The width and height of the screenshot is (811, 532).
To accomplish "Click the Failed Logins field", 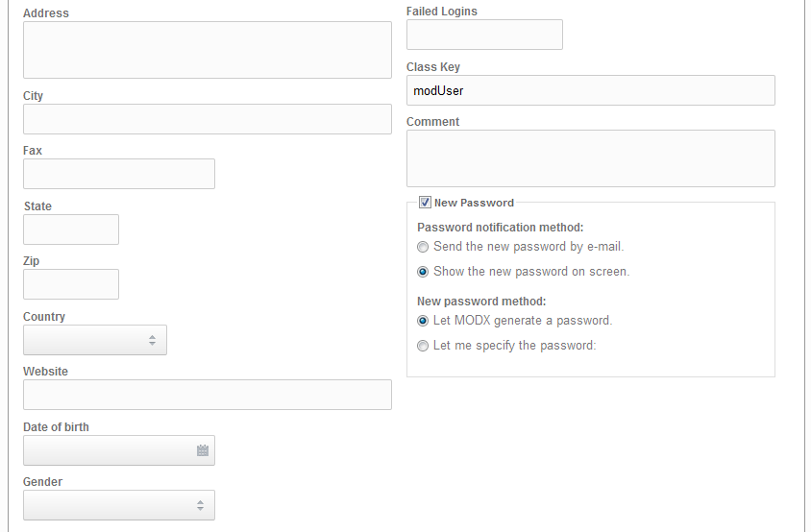I will pyautogui.click(x=484, y=35).
